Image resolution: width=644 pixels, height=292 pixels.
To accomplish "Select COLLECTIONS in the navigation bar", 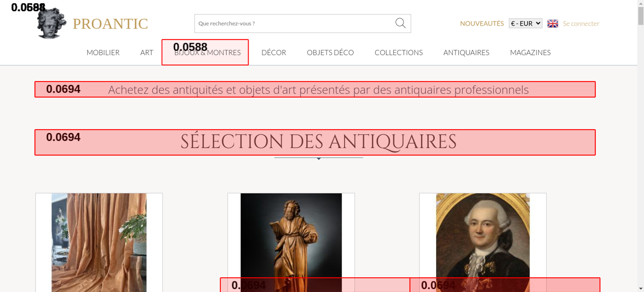I will click(398, 52).
